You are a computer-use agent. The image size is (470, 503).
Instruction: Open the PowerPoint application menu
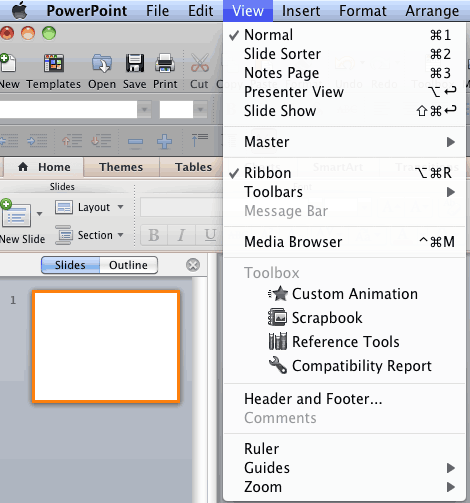tap(87, 11)
